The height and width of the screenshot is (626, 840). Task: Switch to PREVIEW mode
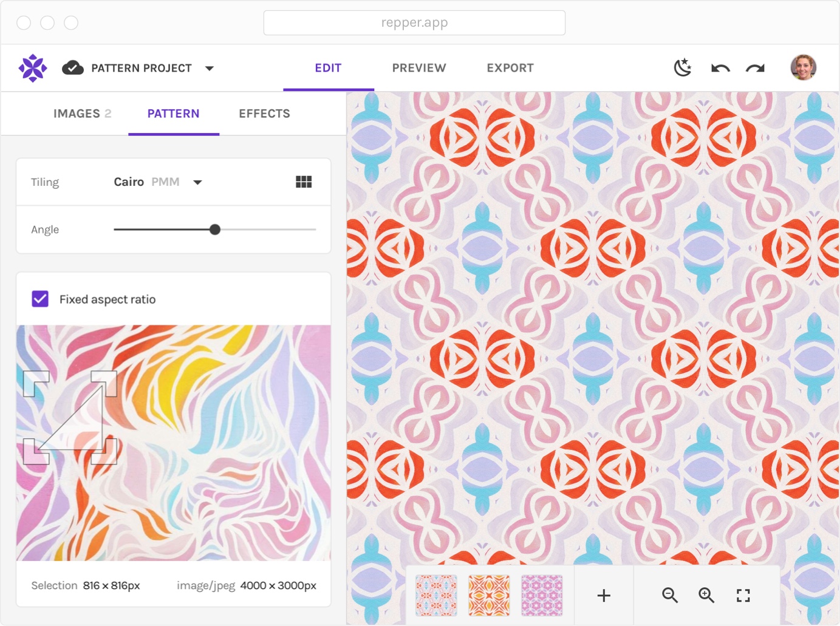pos(418,68)
